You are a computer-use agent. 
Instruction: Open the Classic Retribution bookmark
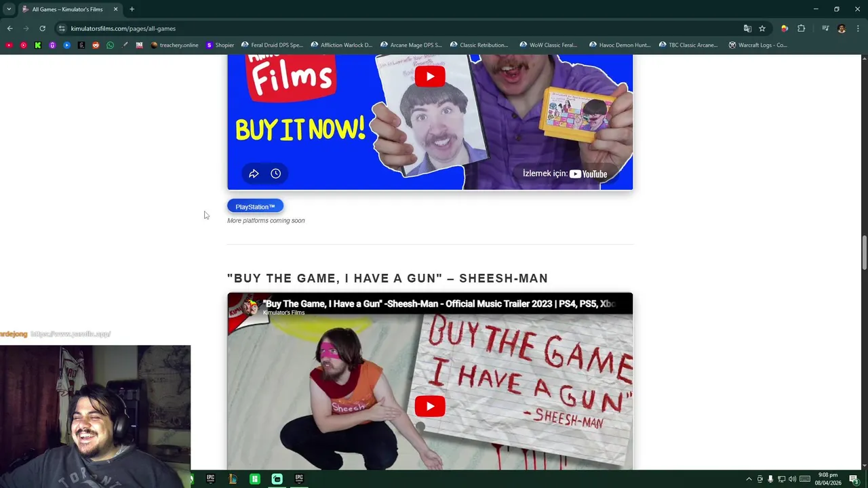point(479,45)
